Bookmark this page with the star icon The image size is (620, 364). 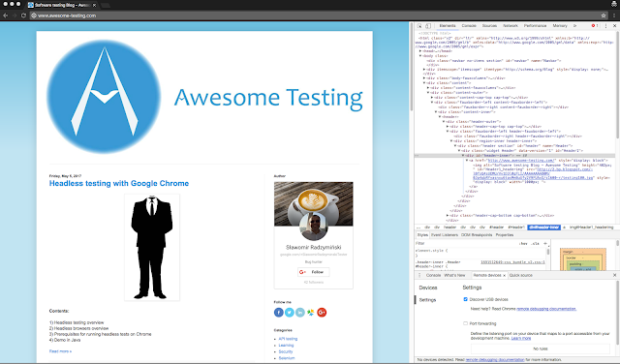(604, 15)
